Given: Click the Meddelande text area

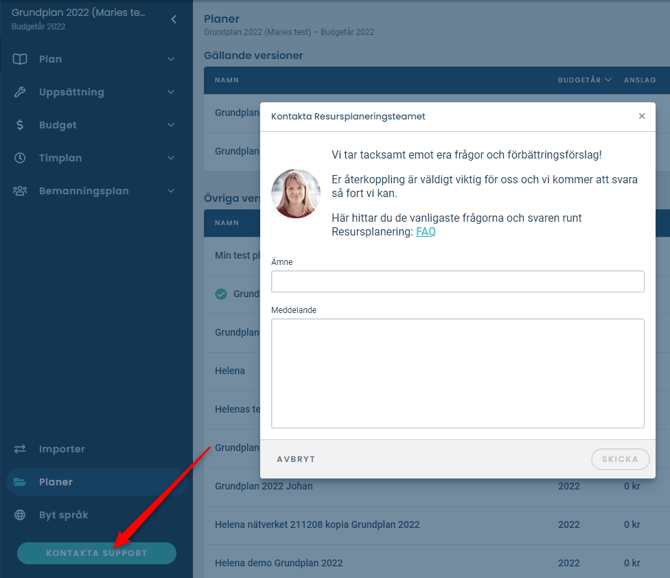Looking at the screenshot, I should click(x=458, y=373).
